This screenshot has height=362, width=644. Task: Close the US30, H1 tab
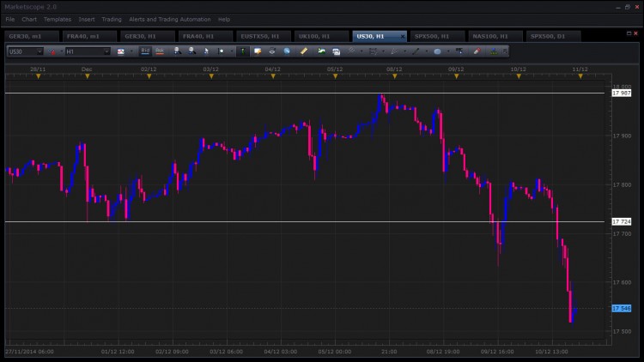(x=403, y=37)
